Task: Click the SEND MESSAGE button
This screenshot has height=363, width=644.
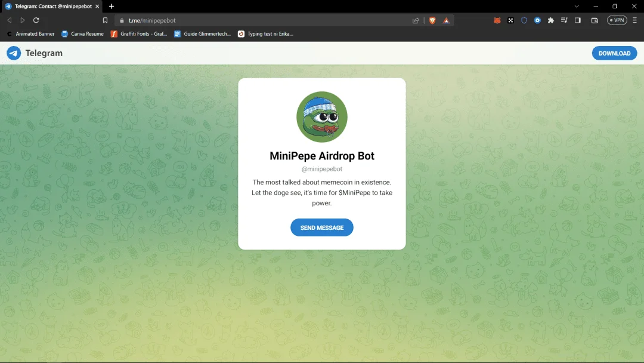Action: pyautogui.click(x=321, y=227)
